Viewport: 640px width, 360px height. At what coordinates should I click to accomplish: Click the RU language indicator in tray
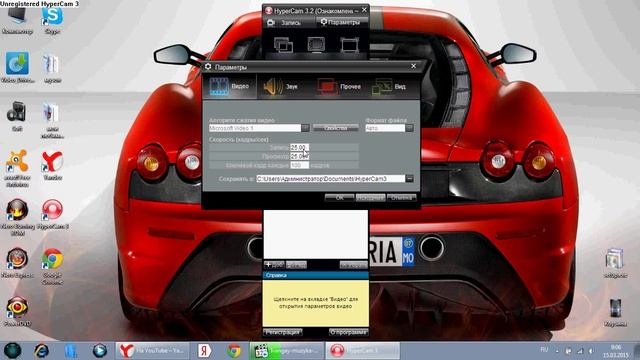544,350
